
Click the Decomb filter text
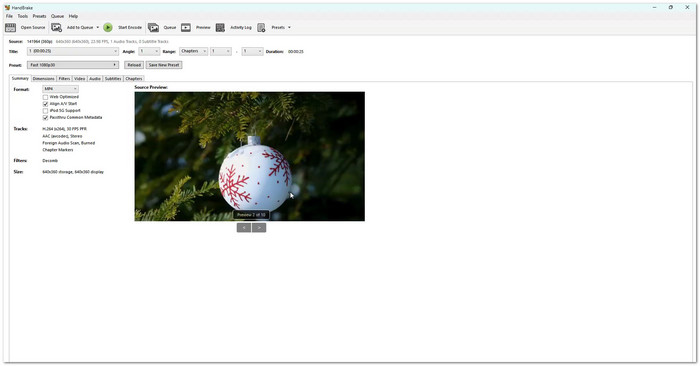tap(50, 161)
